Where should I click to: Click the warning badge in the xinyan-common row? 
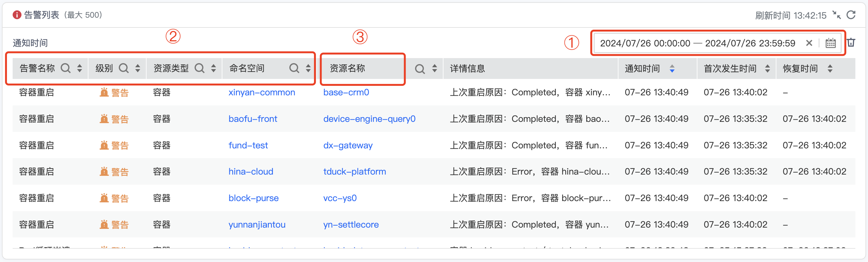tap(114, 92)
